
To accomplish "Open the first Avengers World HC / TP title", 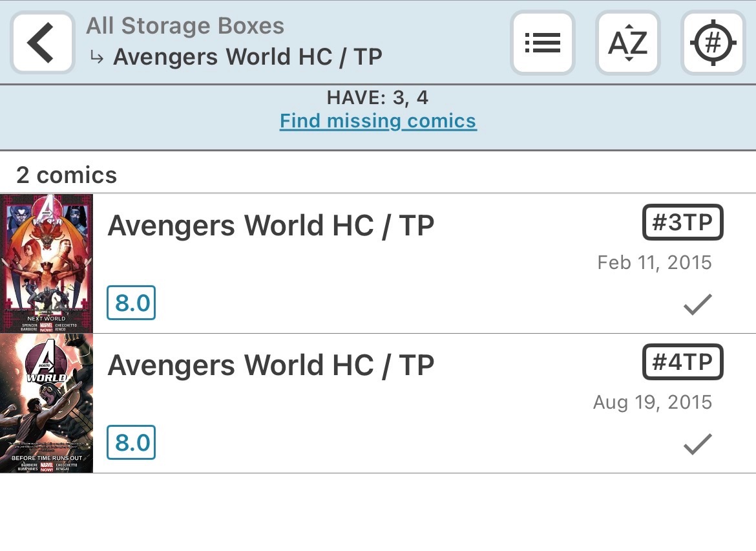I will (x=271, y=226).
